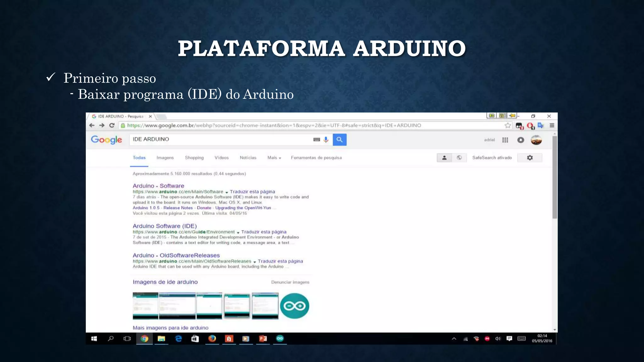Viewport: 644px width, 362px height.
Task: Select private results person toggle
Action: click(444, 158)
